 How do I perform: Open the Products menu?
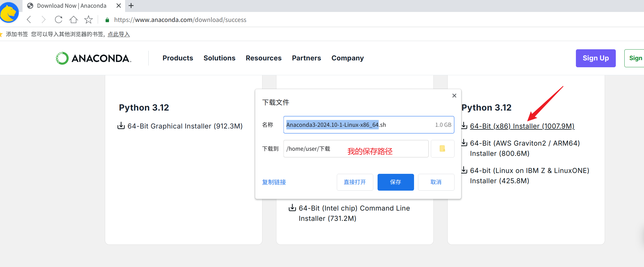[178, 58]
